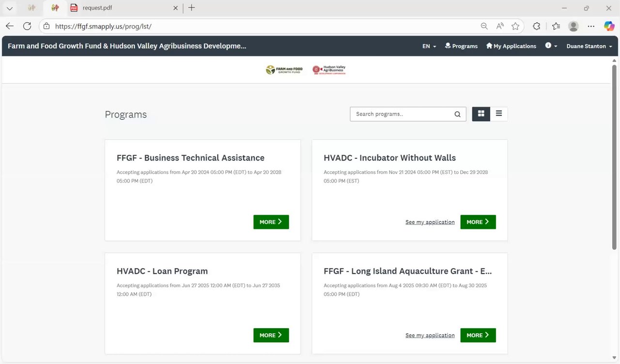Type in the Search programs field
Viewport: 620px width, 364px height.
pos(402,114)
